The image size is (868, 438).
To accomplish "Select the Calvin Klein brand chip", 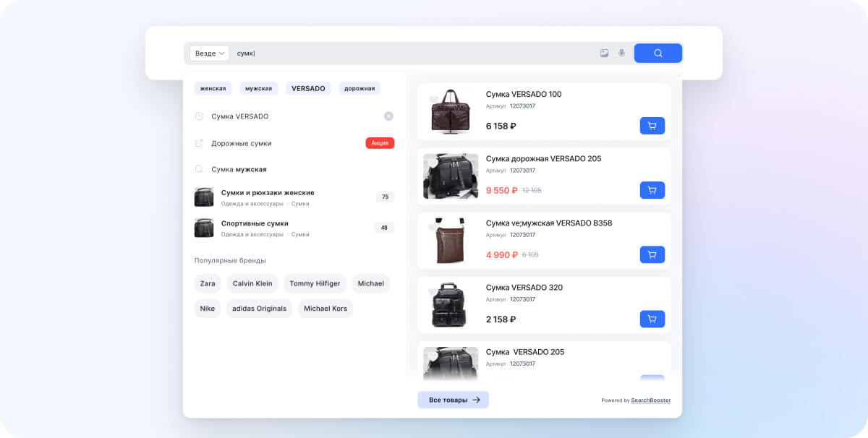I will click(x=252, y=283).
